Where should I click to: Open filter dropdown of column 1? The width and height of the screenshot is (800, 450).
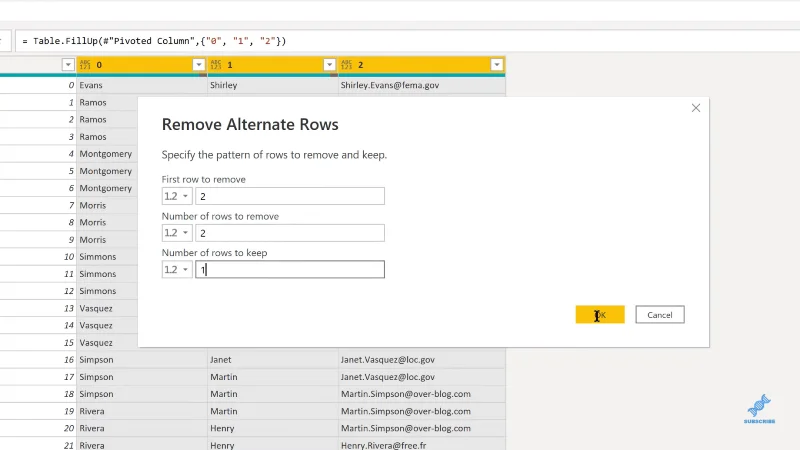(330, 65)
